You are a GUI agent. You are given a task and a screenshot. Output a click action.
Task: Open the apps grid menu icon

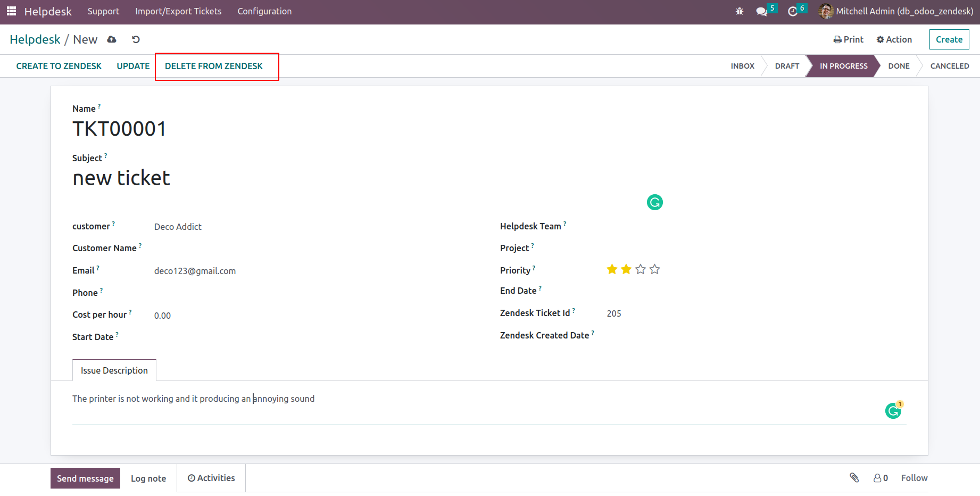11,11
